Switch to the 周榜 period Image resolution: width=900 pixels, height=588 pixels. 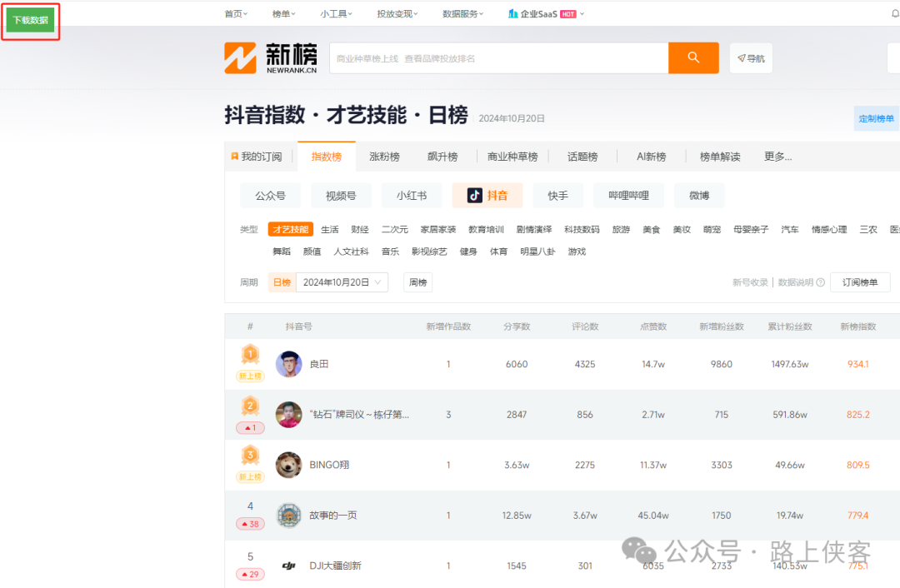coord(417,282)
